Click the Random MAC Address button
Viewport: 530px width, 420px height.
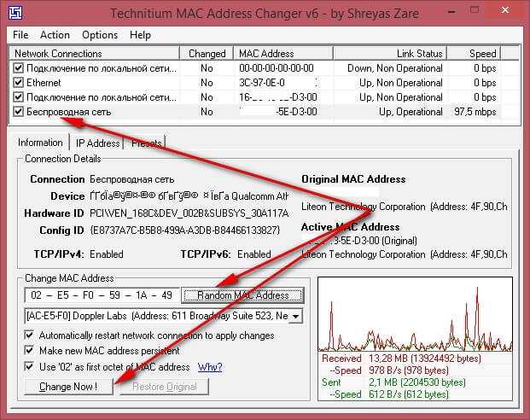tap(242, 295)
